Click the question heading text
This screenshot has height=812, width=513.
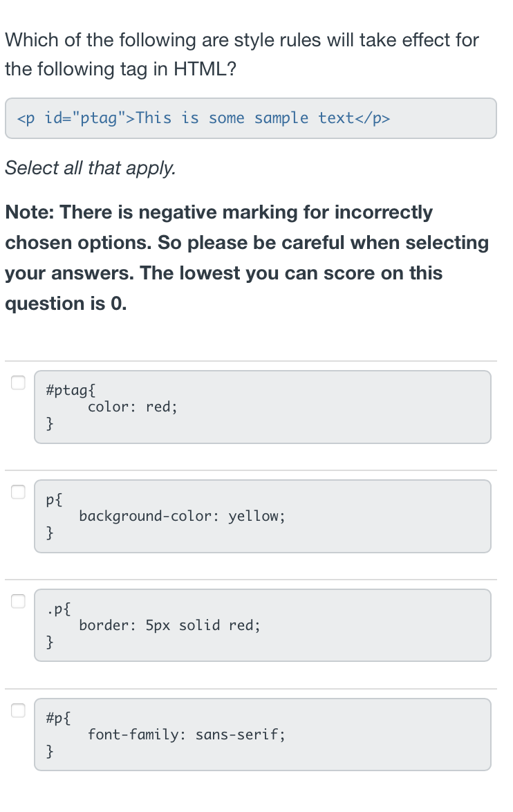coord(241,54)
